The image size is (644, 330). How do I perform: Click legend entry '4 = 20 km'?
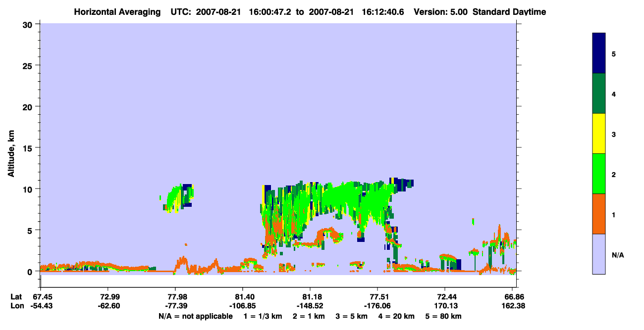[397, 316]
